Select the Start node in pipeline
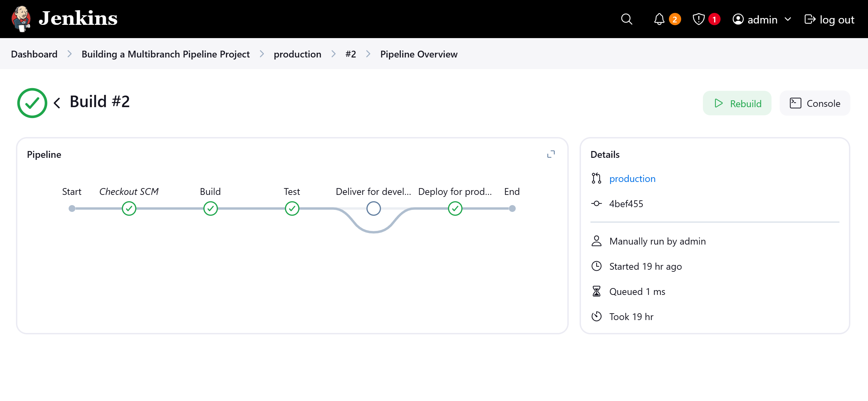The height and width of the screenshot is (401, 868). pyautogui.click(x=72, y=208)
